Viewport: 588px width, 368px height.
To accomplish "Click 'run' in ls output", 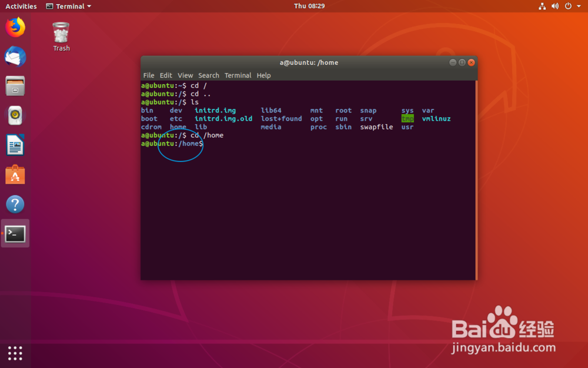I will click(x=341, y=119).
